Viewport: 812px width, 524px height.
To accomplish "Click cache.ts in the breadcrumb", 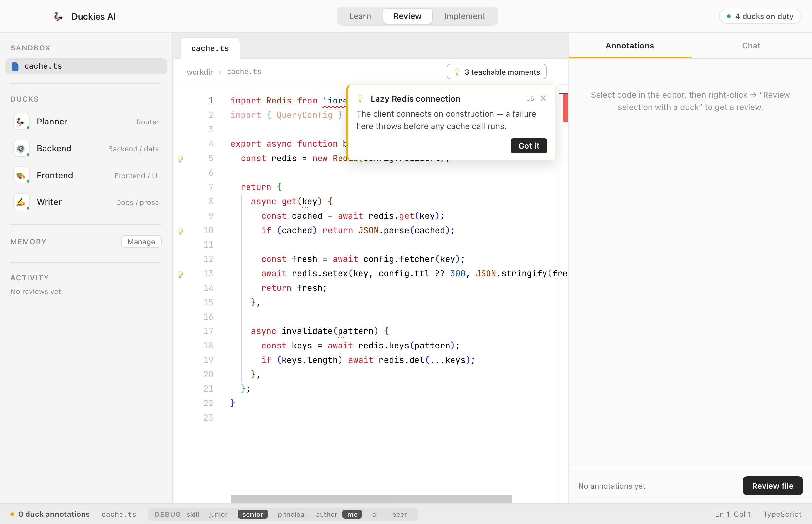I will tap(244, 72).
